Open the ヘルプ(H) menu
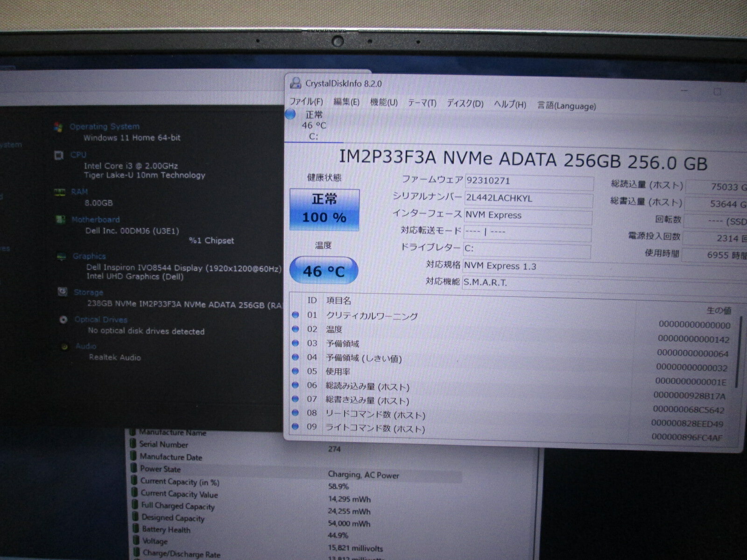This screenshot has width=747, height=560. pyautogui.click(x=510, y=104)
